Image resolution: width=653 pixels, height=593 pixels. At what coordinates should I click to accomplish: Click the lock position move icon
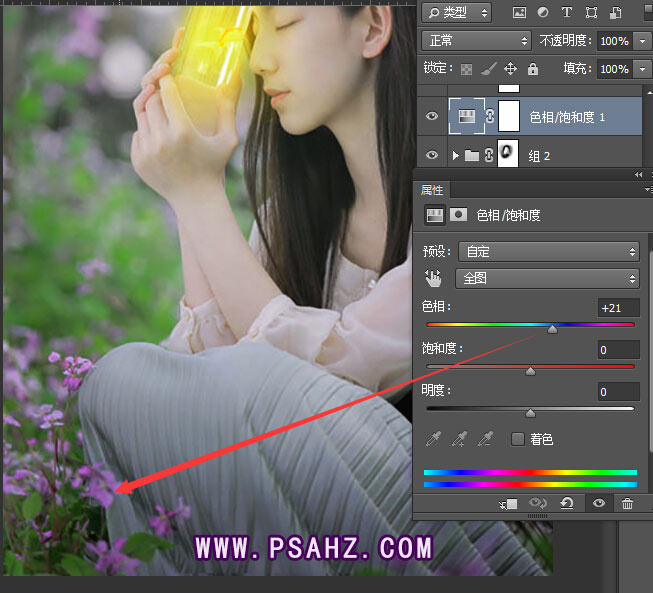click(510, 69)
